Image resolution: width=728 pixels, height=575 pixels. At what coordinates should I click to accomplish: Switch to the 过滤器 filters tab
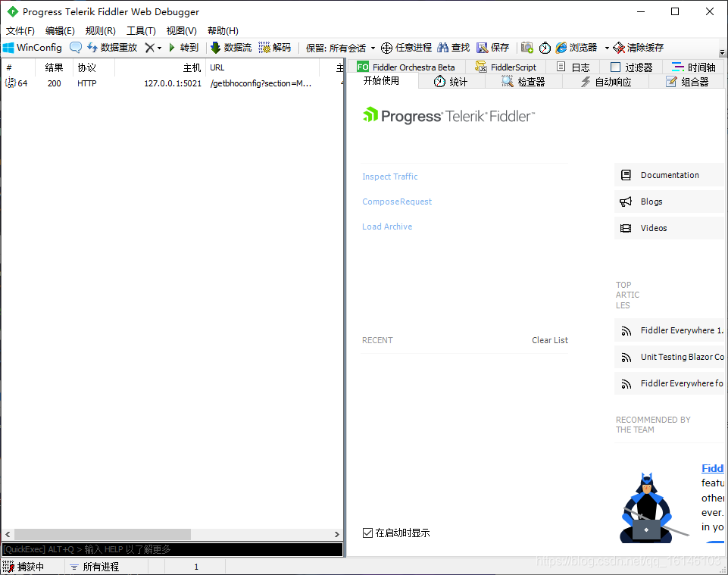click(x=632, y=67)
